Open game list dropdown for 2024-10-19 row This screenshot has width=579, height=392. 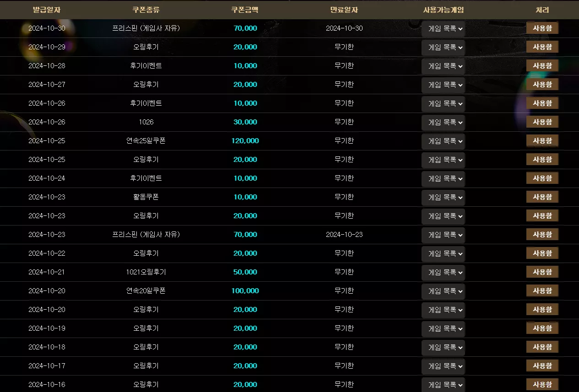443,328
